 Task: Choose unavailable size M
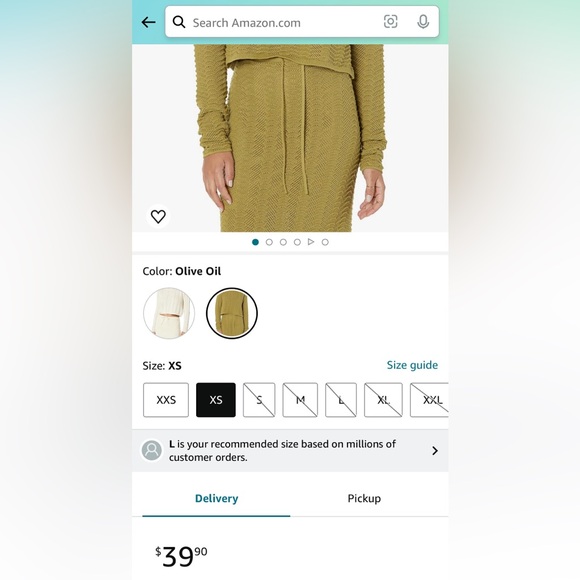[300, 400]
